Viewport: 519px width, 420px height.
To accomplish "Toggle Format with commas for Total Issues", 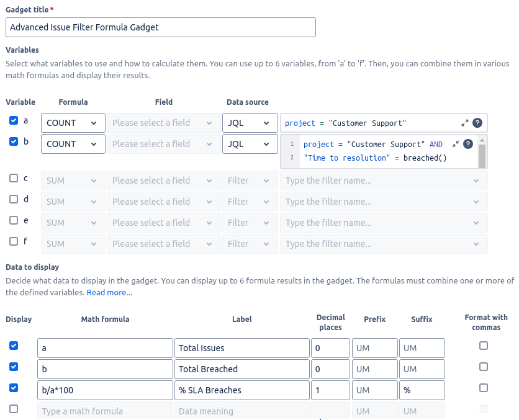I will 484,346.
